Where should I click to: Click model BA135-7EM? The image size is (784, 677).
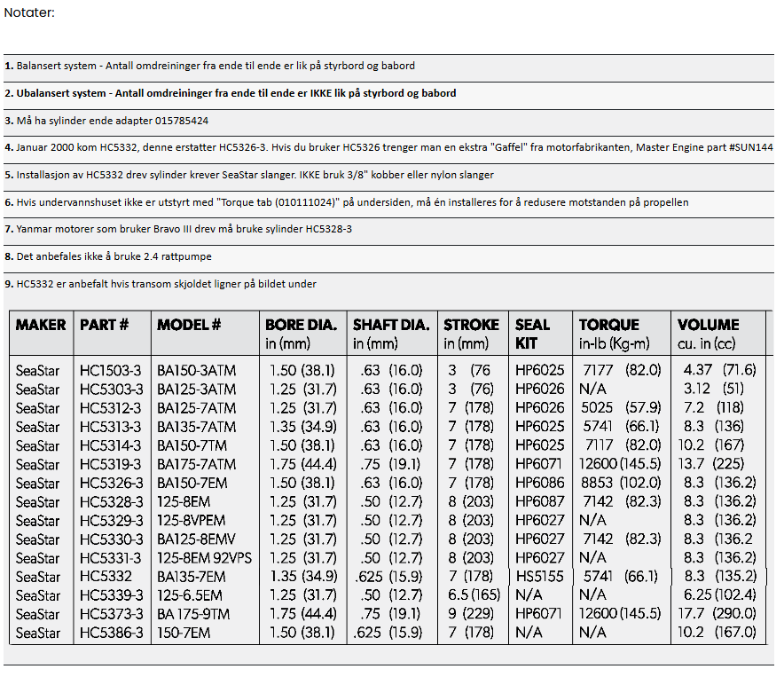[191, 577]
